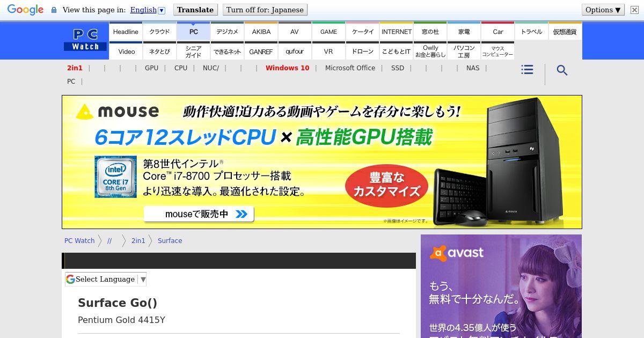Screen dimensions: 644x338
Task: Click the PC Watch site logo
Action: tap(85, 40)
